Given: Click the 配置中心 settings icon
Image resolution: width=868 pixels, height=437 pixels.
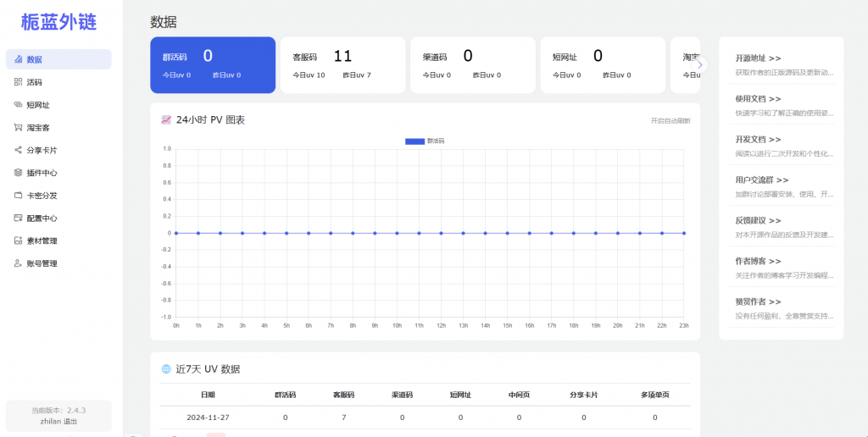Looking at the screenshot, I should (x=19, y=218).
